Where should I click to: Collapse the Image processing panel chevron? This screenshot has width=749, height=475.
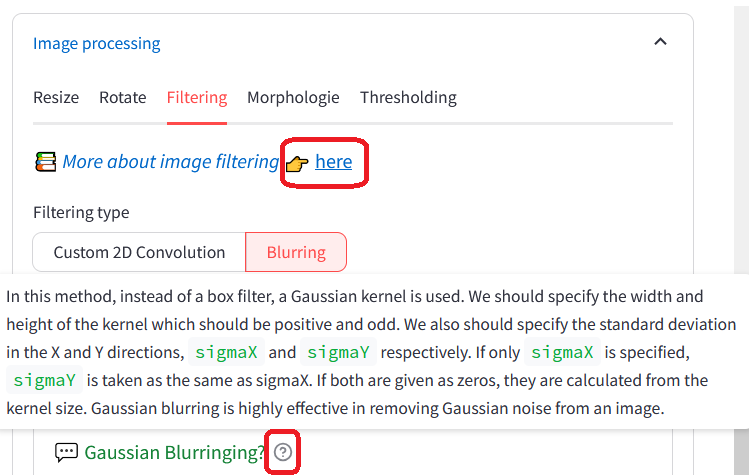point(659,42)
